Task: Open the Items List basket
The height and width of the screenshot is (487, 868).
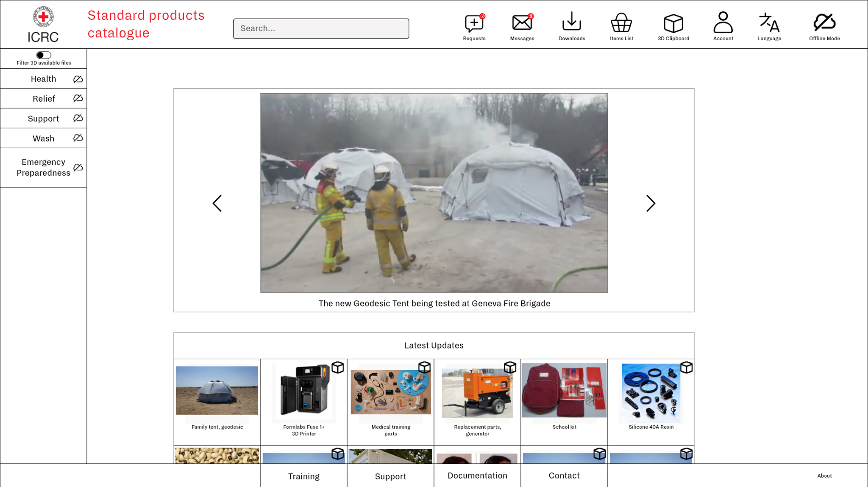Action: (x=621, y=23)
